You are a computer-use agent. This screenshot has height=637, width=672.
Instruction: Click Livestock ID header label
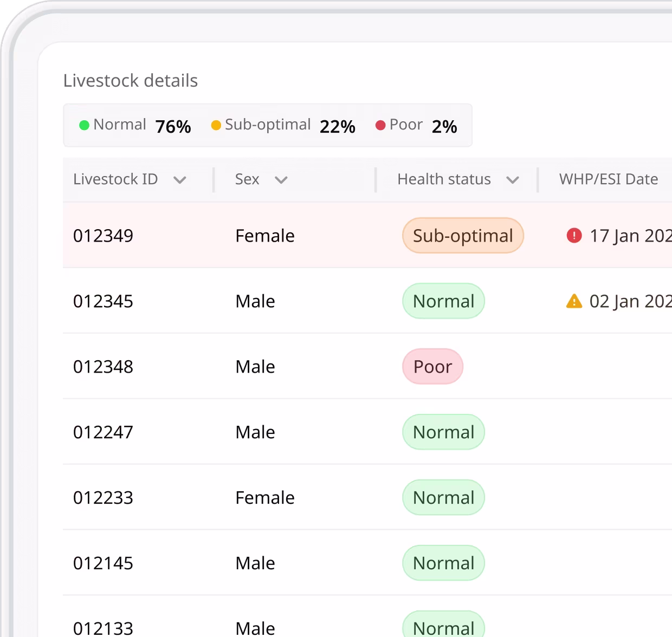click(115, 179)
